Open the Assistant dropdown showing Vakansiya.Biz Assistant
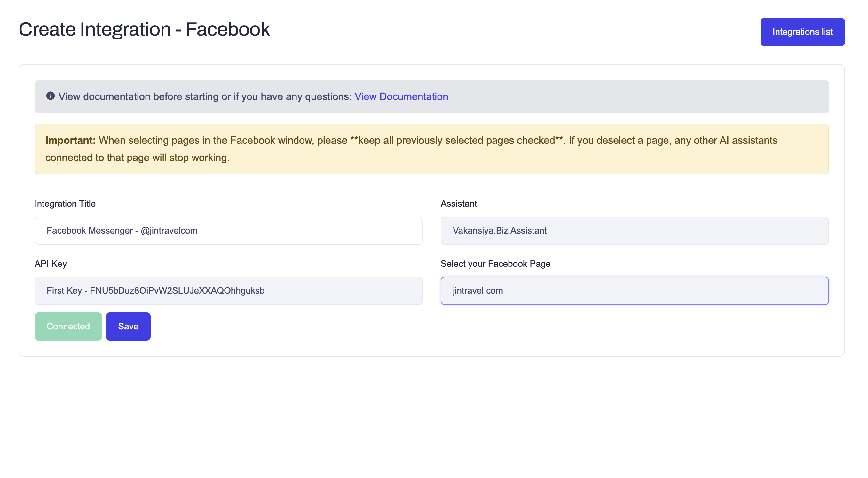The width and height of the screenshot is (868, 478). [x=634, y=231]
